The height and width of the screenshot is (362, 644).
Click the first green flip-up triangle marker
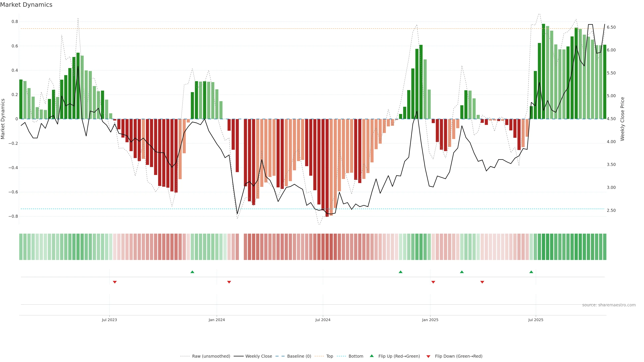coord(192,272)
